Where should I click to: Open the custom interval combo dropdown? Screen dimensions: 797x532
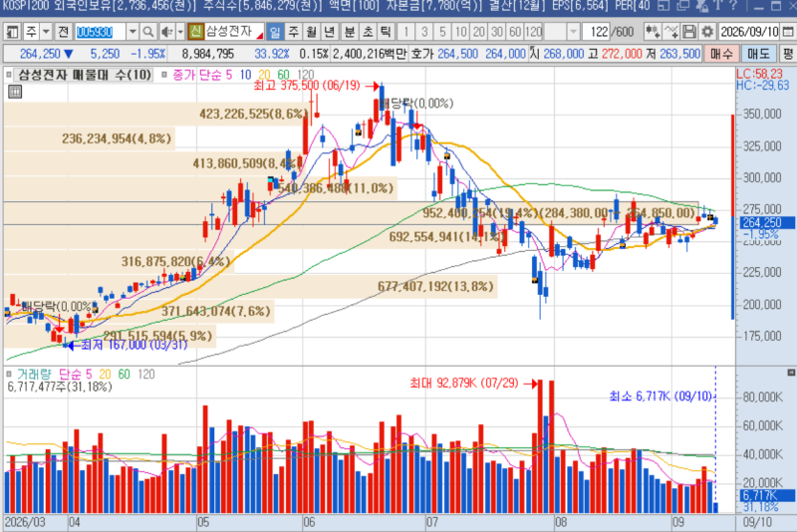tap(573, 32)
